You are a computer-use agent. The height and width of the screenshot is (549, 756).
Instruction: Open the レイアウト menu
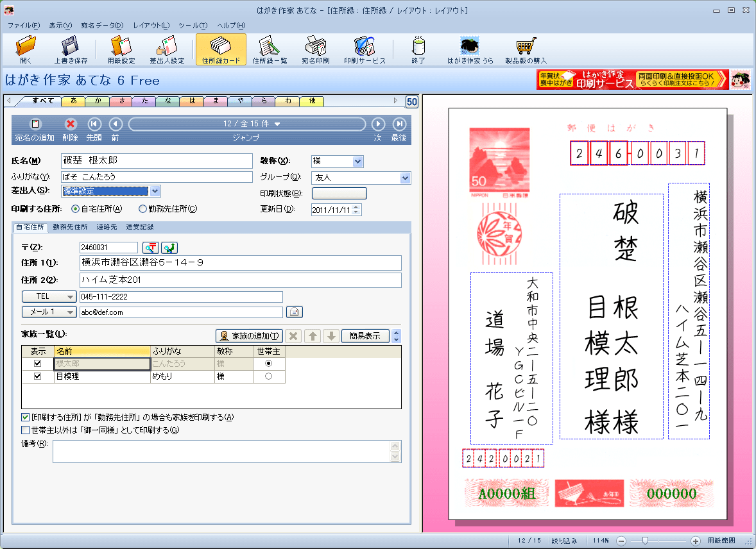click(150, 25)
